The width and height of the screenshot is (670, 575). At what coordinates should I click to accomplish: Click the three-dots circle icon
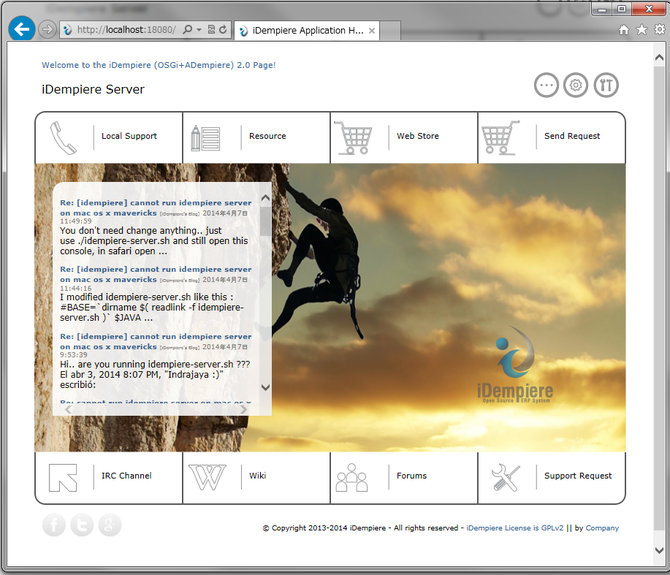coord(546,85)
